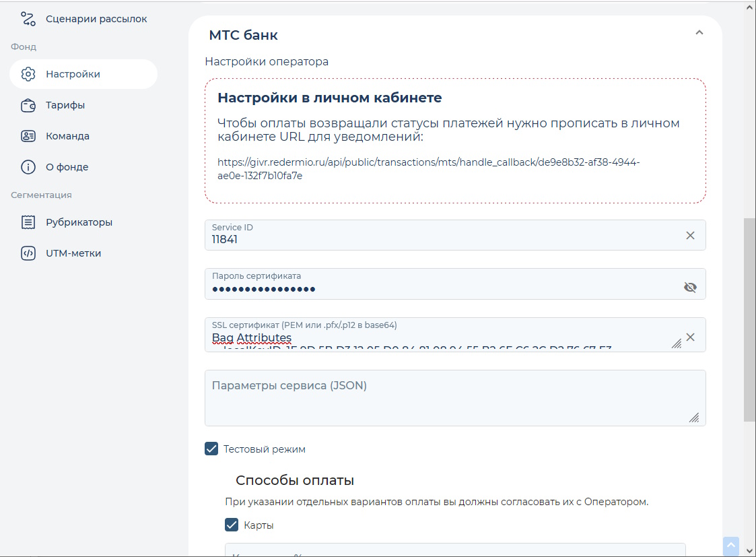756x557 pixels.
Task: Click the О фонде info icon
Action: tap(28, 167)
